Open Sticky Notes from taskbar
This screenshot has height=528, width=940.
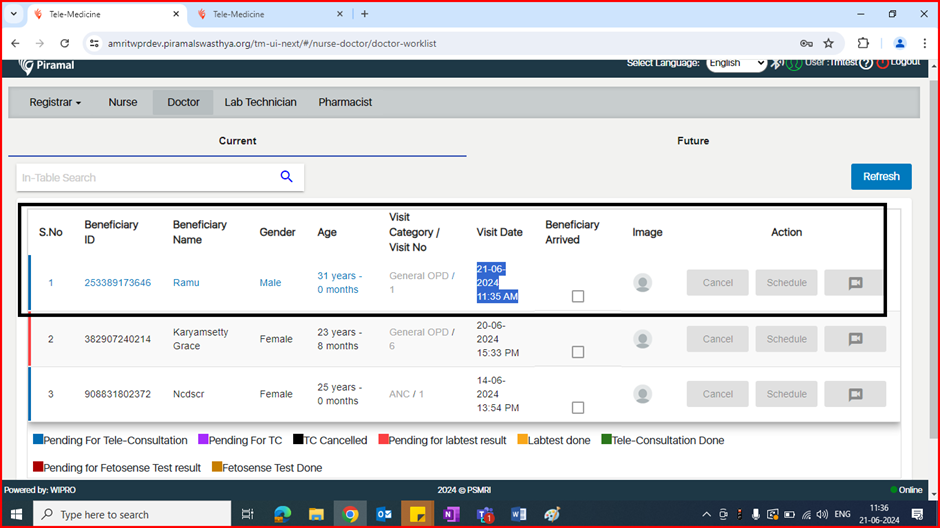click(x=418, y=514)
